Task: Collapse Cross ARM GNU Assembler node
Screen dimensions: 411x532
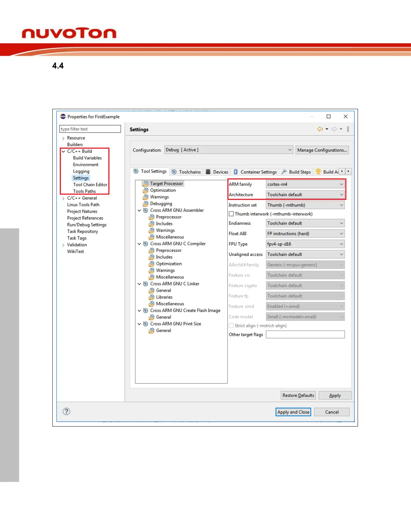Action: [x=139, y=211]
